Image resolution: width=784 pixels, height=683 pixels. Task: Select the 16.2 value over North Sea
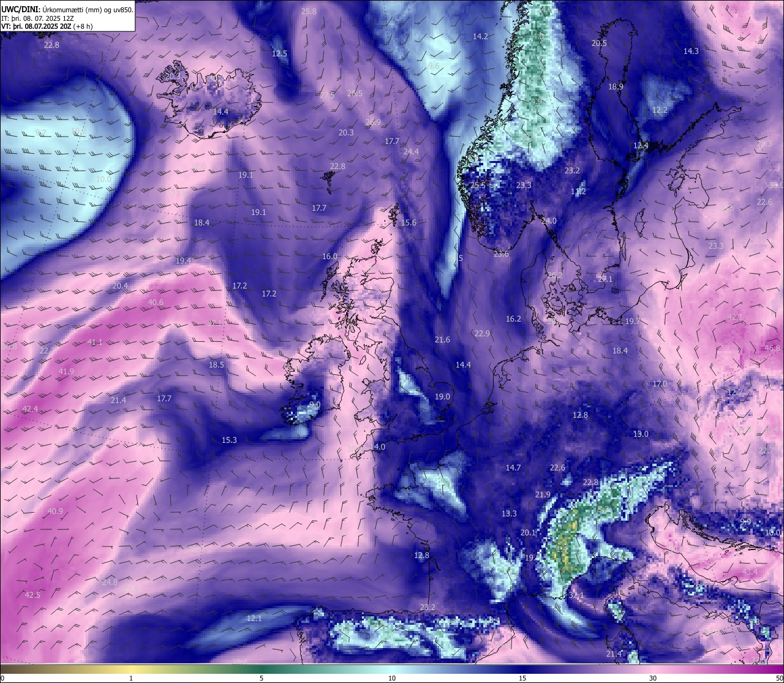click(513, 319)
